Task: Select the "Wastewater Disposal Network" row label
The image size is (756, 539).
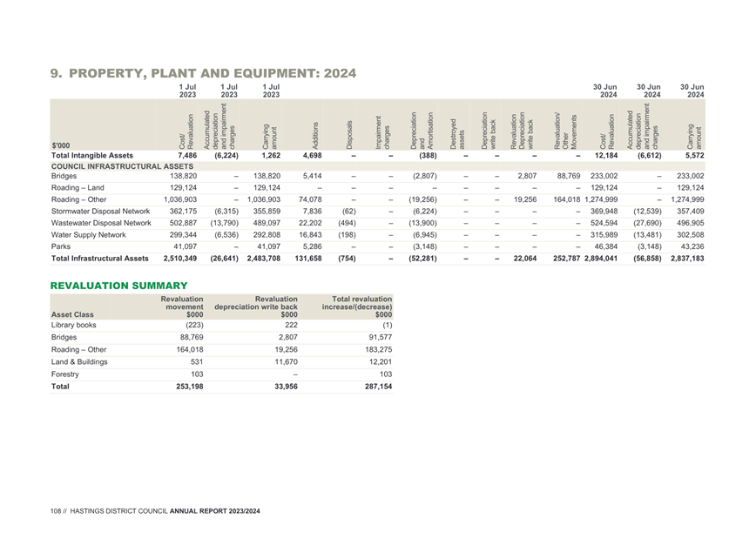Action: coord(101,223)
